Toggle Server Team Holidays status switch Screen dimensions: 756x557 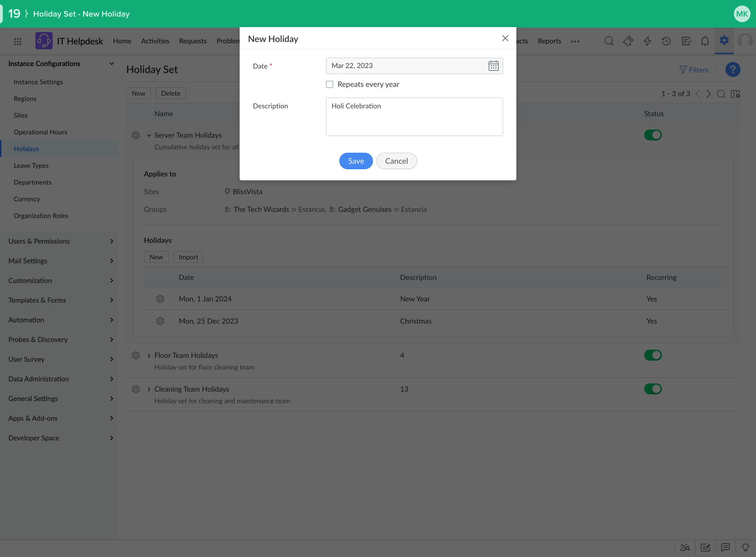653,135
